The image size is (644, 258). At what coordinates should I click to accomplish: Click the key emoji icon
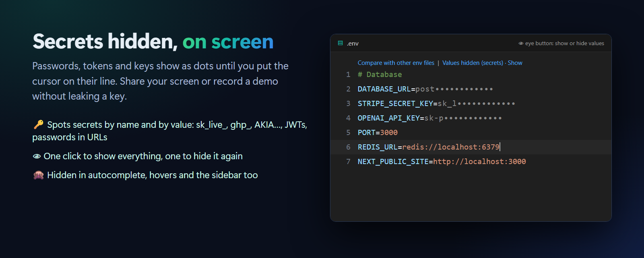click(38, 125)
